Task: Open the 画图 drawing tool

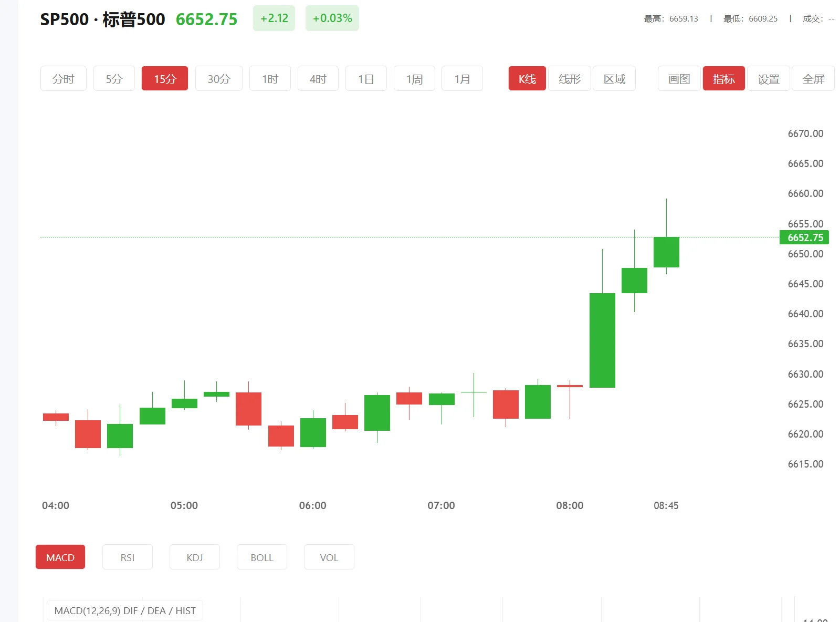Action: (678, 78)
